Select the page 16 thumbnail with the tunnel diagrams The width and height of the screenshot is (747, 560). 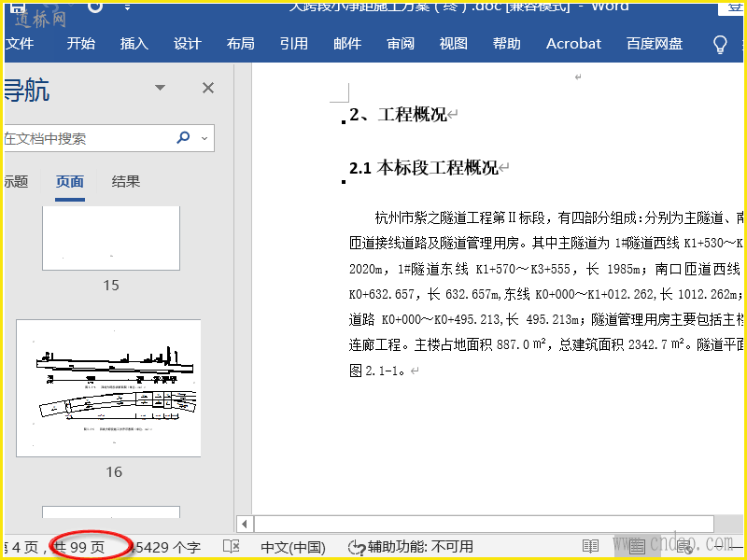click(108, 388)
